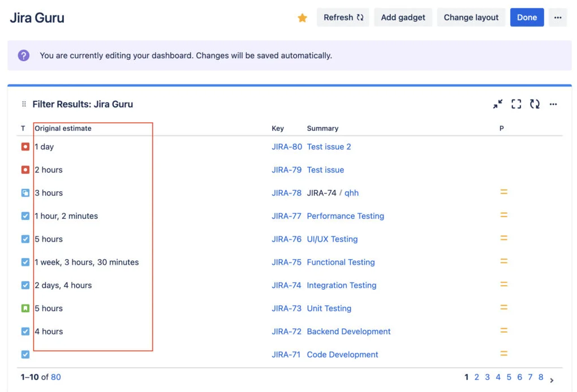Image resolution: width=577 pixels, height=392 pixels.
Task: Go to results page 3
Action: [x=487, y=377]
